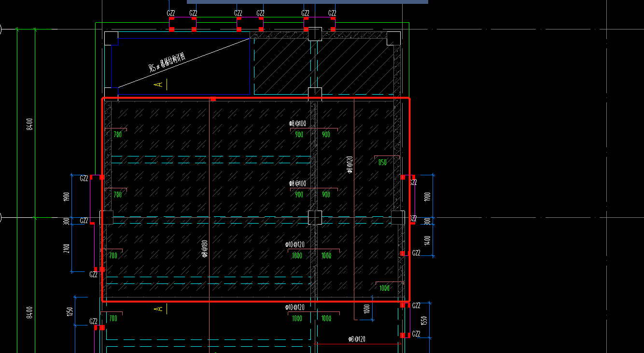This screenshot has height=353, width=644.
Task: Select the GZ2 label beside the 1550 dimension bottom
Action: coord(416,334)
